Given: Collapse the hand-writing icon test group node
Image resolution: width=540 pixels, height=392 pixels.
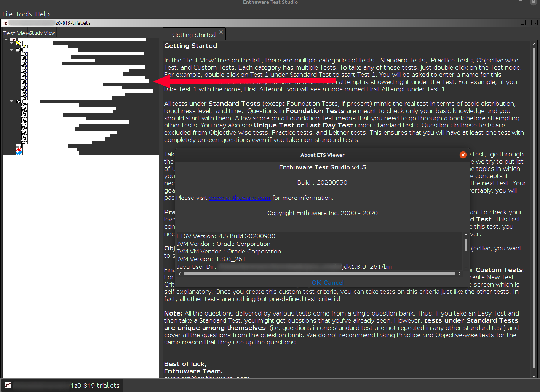Looking at the screenshot, I should [11, 101].
